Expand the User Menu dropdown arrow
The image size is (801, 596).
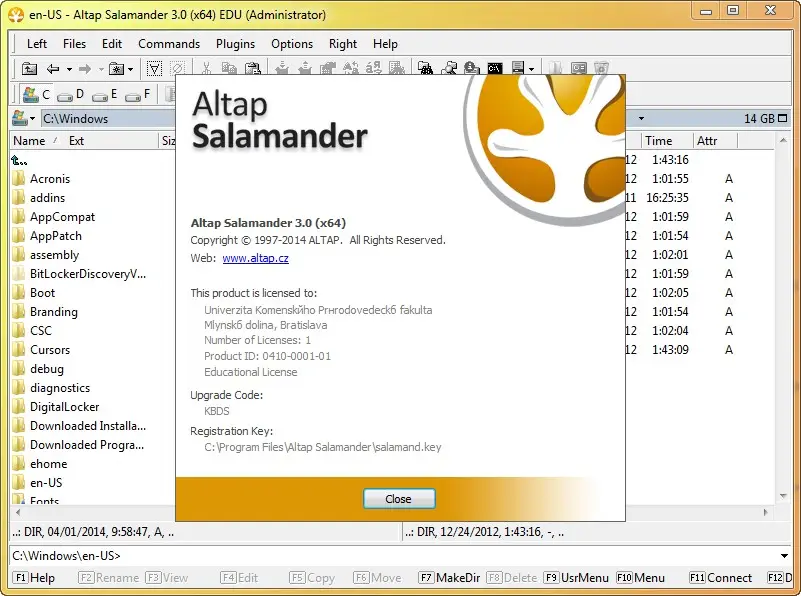(531, 69)
